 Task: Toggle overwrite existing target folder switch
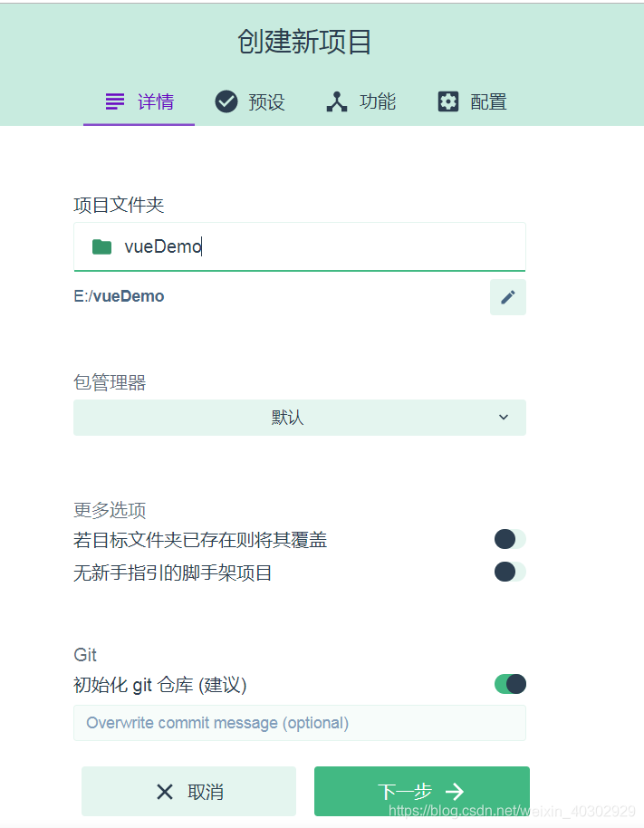coord(510,539)
